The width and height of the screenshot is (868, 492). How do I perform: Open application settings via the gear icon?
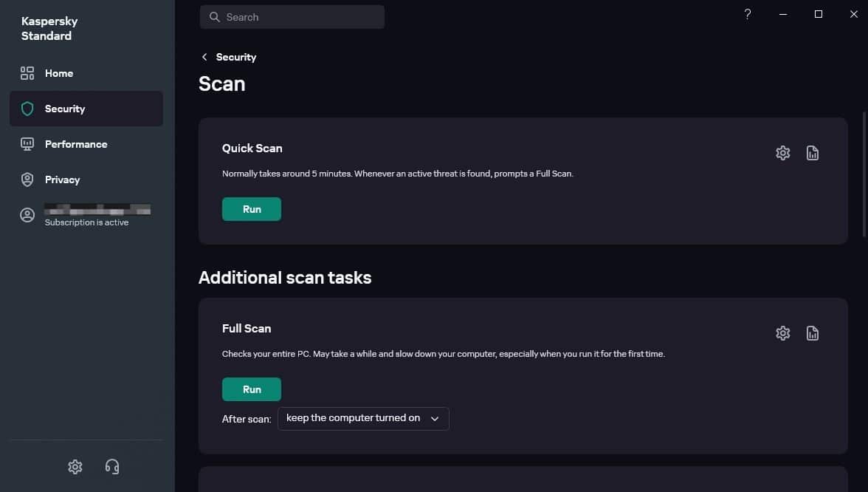[x=75, y=466]
